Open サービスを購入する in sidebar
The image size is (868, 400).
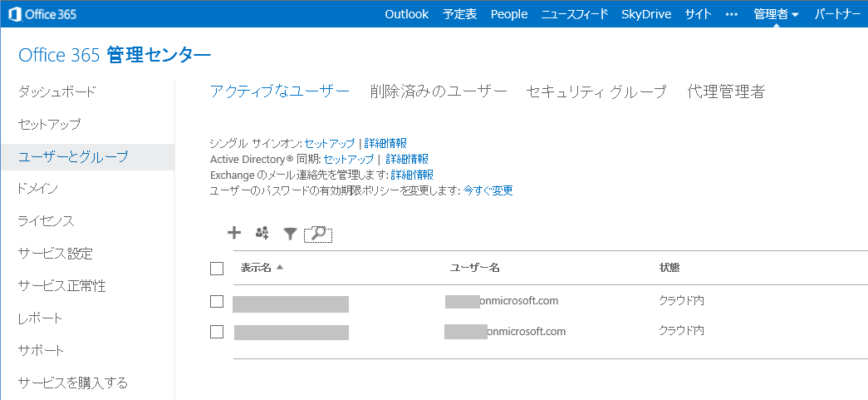72,383
